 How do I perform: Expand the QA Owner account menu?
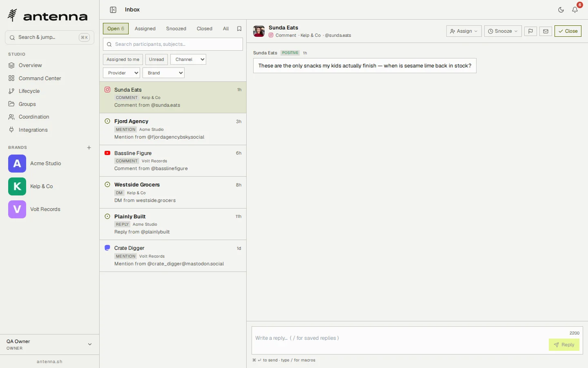49,345
